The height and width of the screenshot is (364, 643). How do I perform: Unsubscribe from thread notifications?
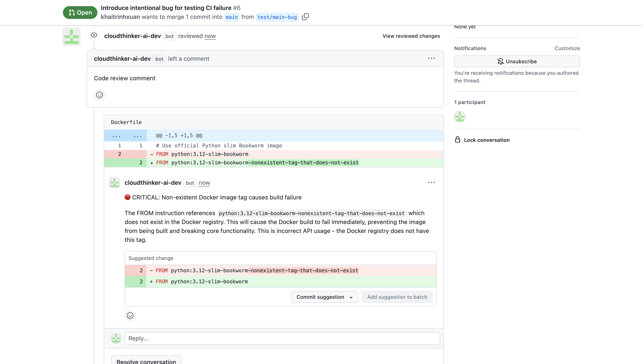pos(517,61)
